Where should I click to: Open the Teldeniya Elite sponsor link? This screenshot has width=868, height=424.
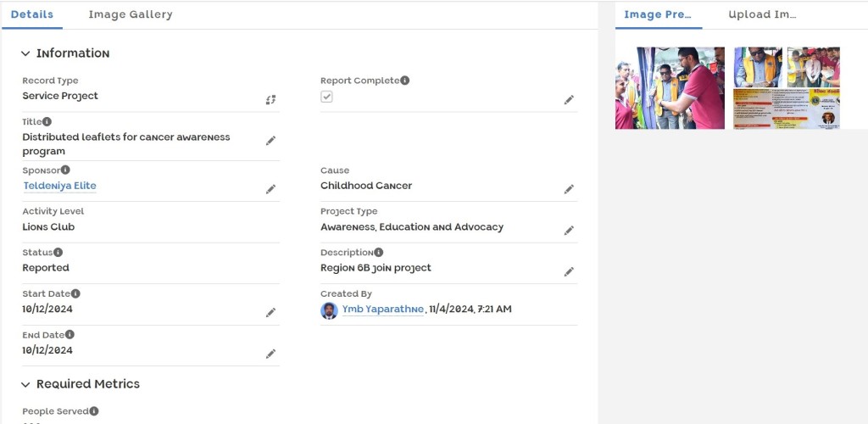[60, 186]
